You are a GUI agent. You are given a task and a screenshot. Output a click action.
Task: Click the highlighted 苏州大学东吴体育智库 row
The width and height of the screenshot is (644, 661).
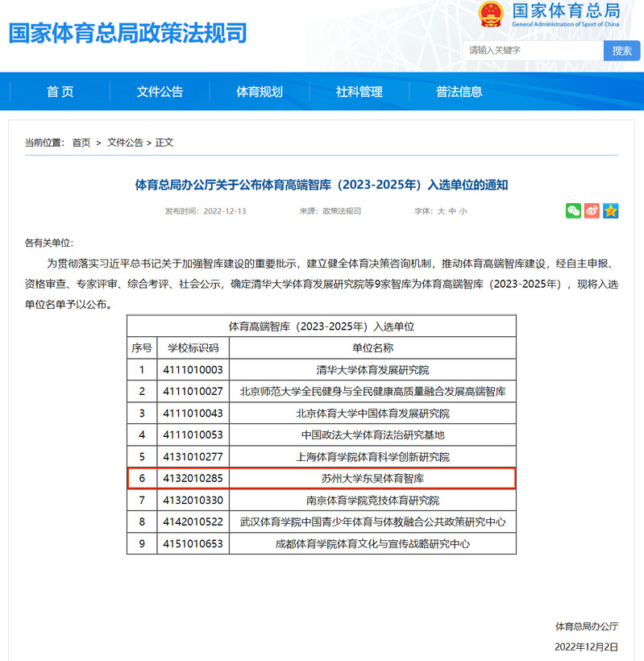[x=372, y=478]
